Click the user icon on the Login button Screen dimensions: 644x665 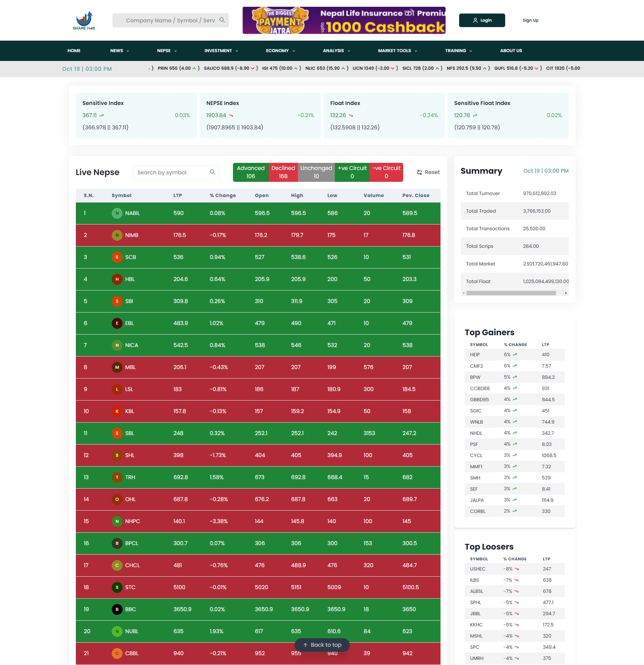pos(475,20)
